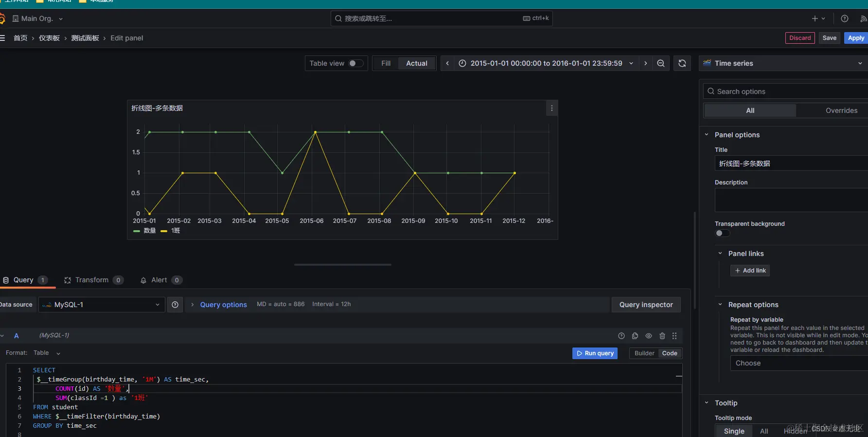The height and width of the screenshot is (437, 868).
Task: Go to 首页 breadcrumb
Action: click(x=20, y=38)
